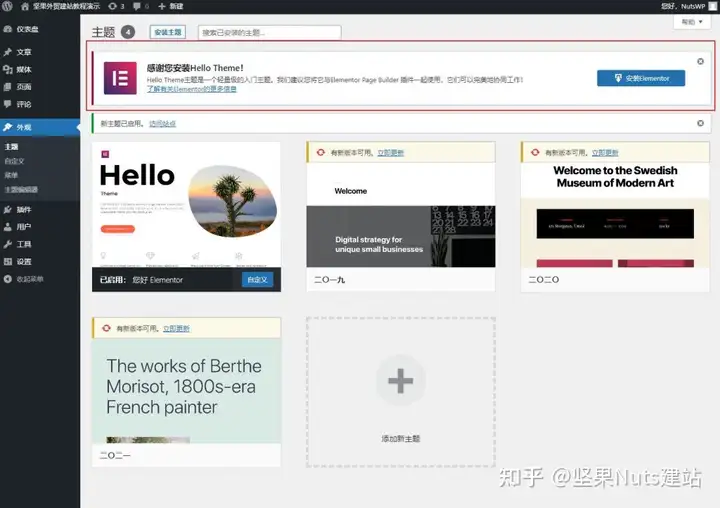
Task: Click the collapse arrow icon beside 收起菜单
Action: point(7,279)
